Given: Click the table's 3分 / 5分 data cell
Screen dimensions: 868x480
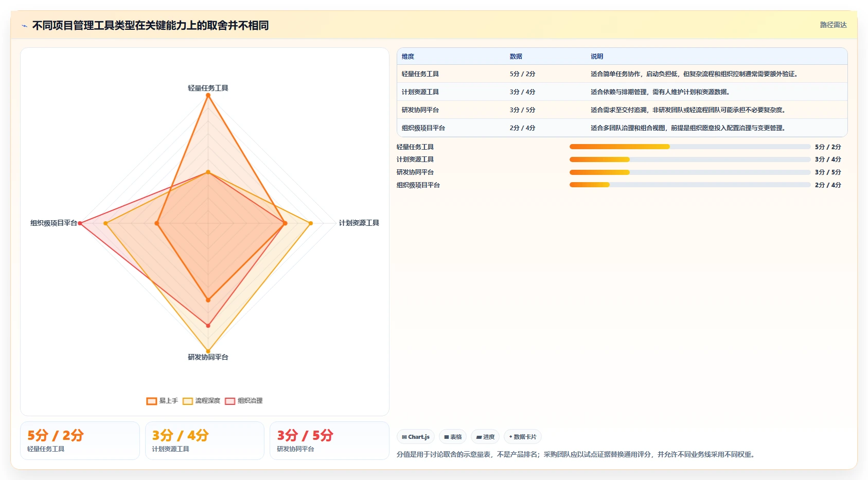Looking at the screenshot, I should click(523, 110).
